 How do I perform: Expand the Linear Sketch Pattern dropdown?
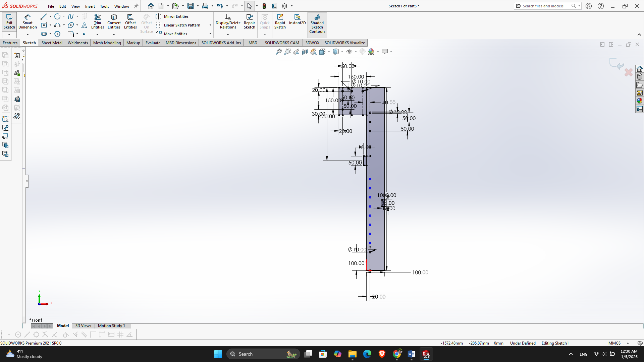(210, 25)
